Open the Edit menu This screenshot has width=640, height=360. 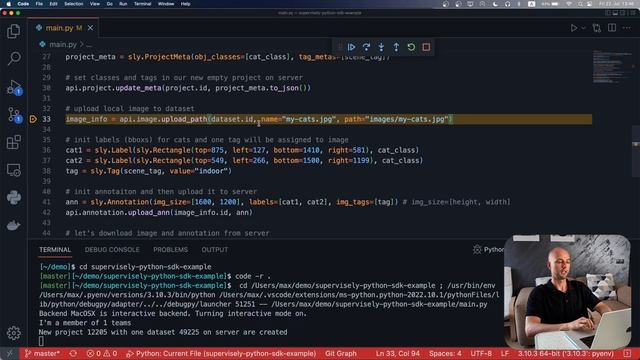(x=53, y=4)
